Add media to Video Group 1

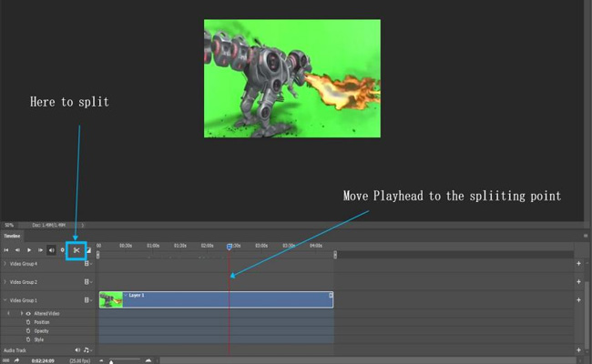[x=578, y=300]
